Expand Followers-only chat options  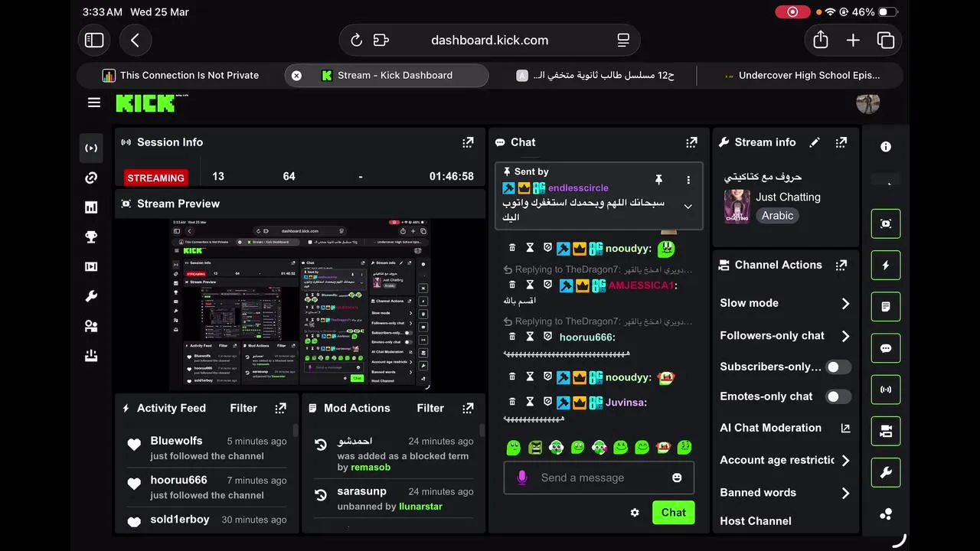point(845,336)
